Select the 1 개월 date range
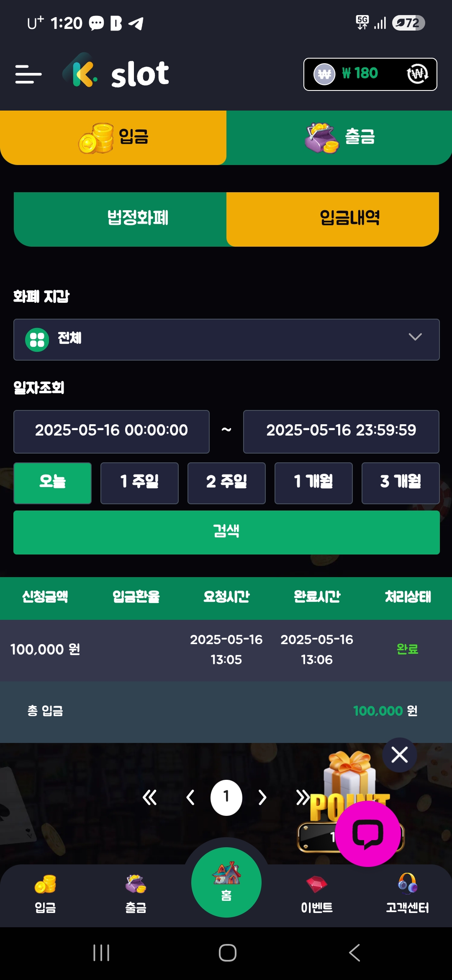Viewport: 452px width, 980px height. tap(313, 483)
